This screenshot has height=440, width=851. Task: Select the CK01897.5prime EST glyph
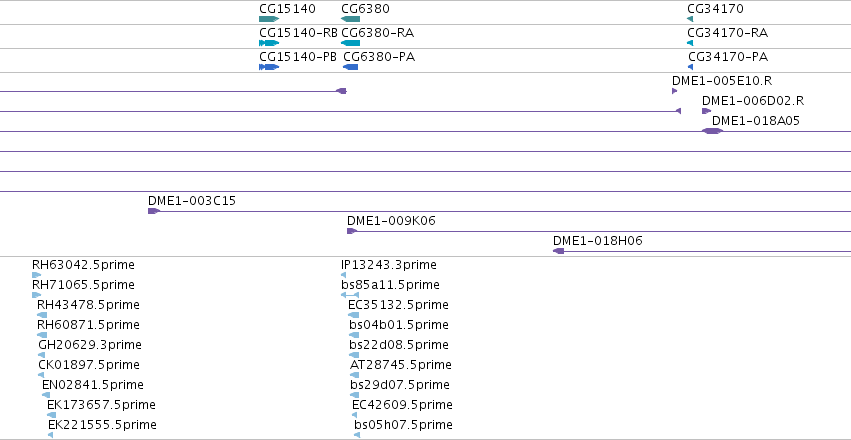pyautogui.click(x=41, y=375)
